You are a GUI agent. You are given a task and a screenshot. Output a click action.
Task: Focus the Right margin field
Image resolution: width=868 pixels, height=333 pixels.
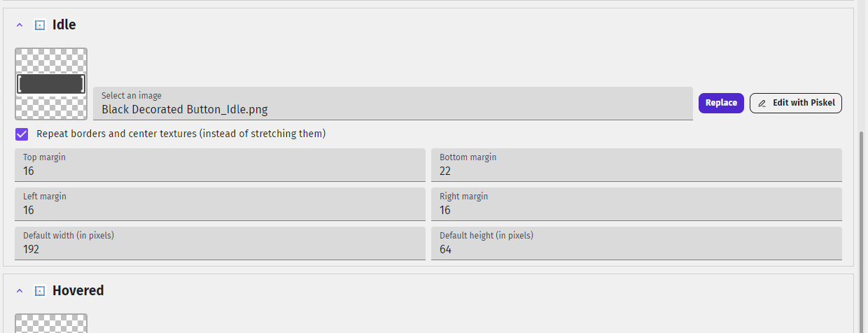636,204
